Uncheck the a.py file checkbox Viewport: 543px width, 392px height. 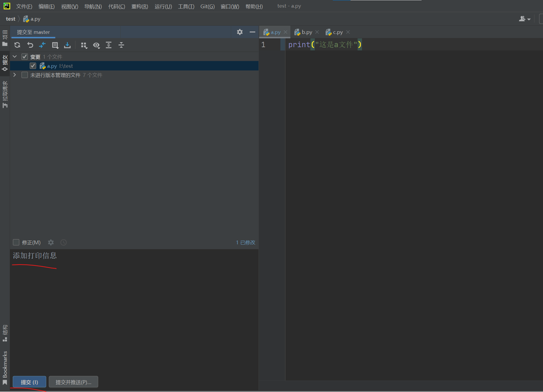[x=33, y=66]
